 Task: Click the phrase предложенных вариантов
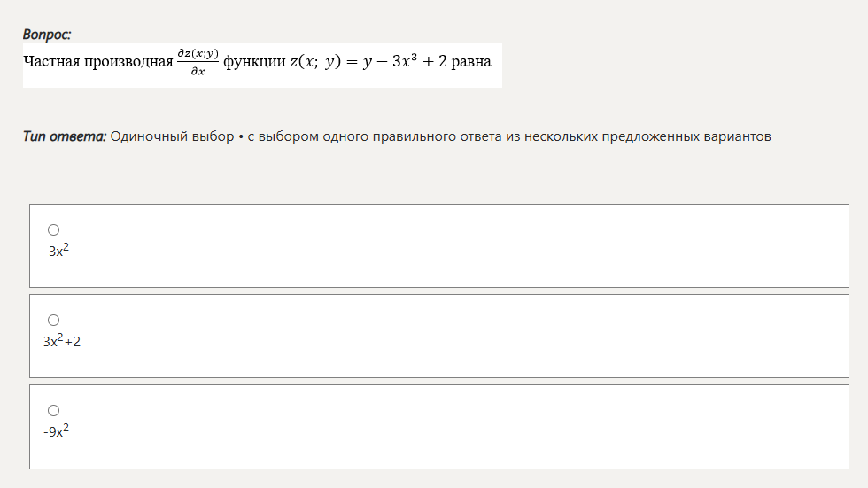point(686,136)
